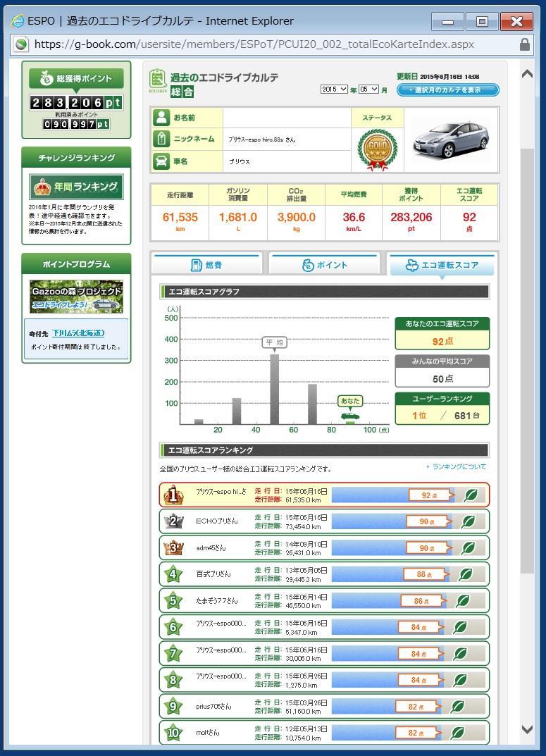The width and height of the screenshot is (546, 756).
Task: Click the 1,681.0 L gasoline value
Action: point(238,218)
